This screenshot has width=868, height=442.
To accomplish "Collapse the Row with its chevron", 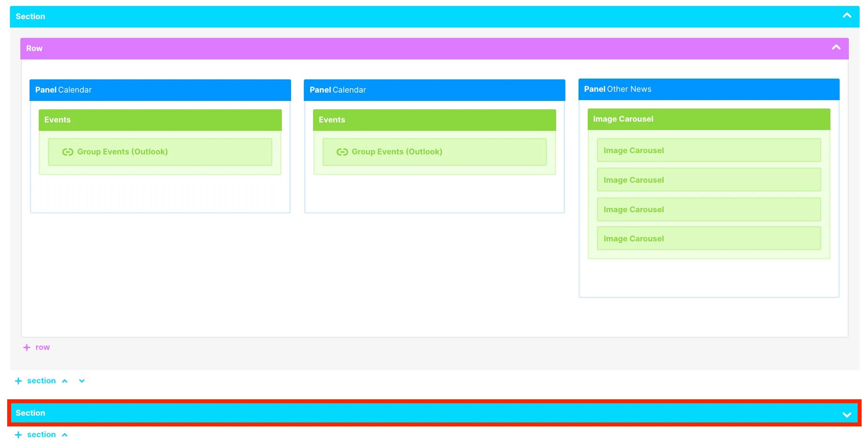I will click(x=836, y=48).
